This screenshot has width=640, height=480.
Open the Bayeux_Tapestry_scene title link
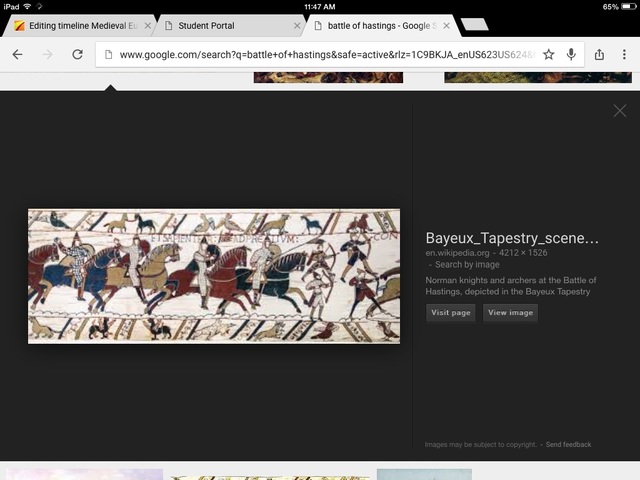click(x=512, y=238)
